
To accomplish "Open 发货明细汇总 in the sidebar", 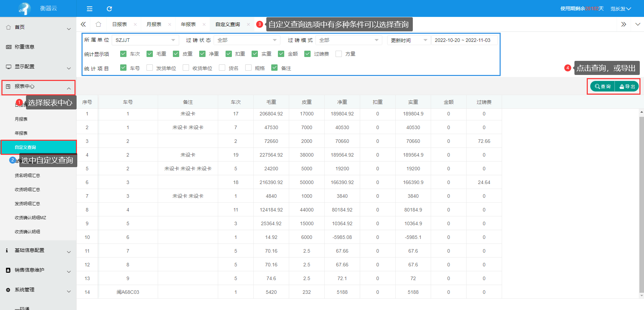I will 27,204.
